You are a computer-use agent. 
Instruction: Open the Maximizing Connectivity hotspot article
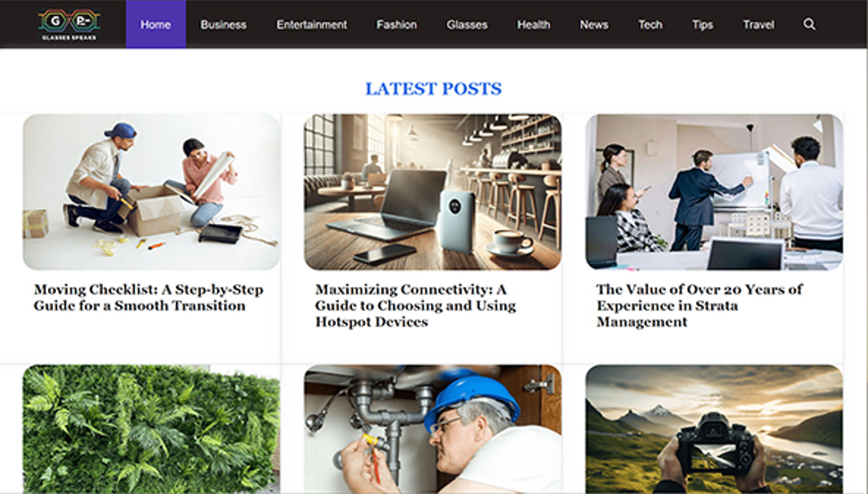(416, 305)
